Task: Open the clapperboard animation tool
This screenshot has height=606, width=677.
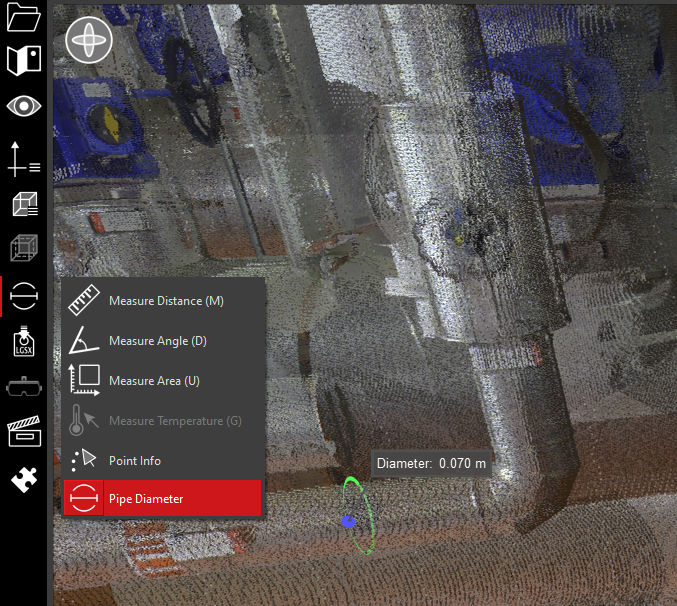Action: [x=23, y=432]
